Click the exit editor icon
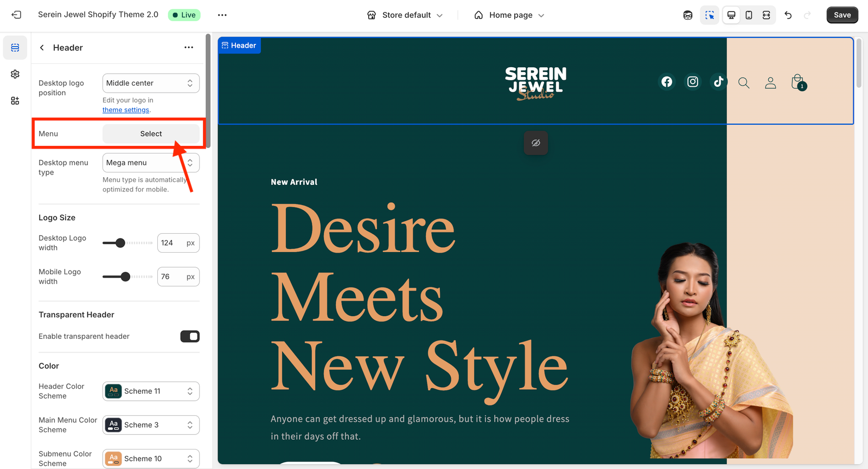 tap(16, 15)
